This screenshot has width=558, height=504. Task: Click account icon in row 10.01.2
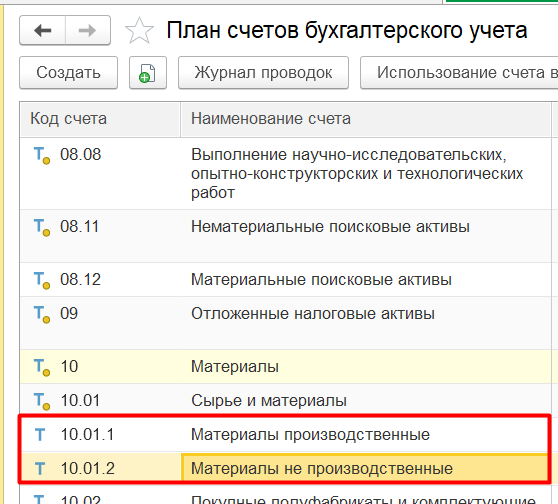tap(40, 469)
